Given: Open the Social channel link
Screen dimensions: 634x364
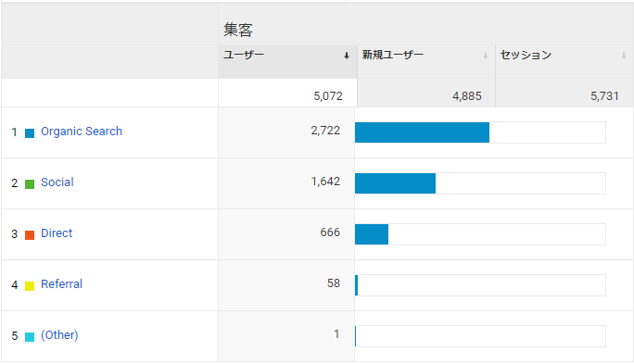Looking at the screenshot, I should click(57, 182).
